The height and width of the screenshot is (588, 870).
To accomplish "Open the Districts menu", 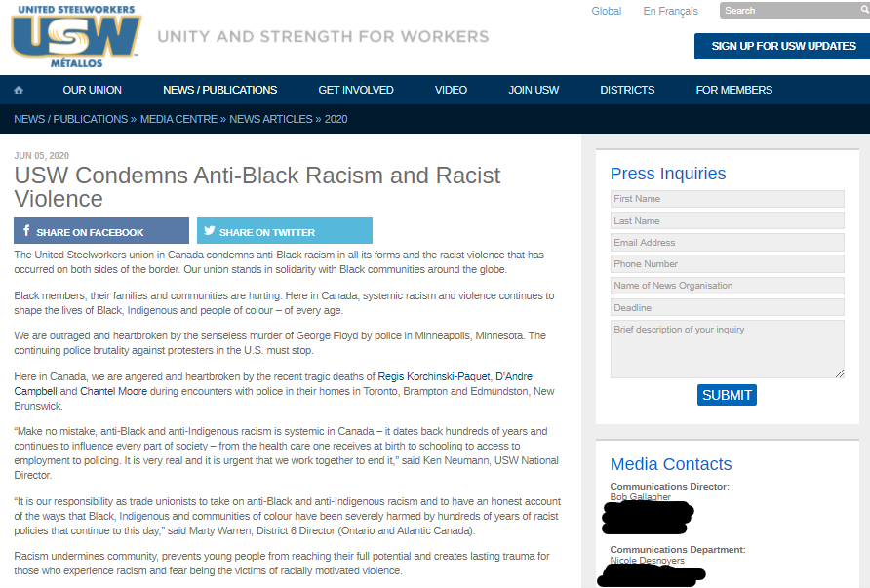I will (627, 90).
